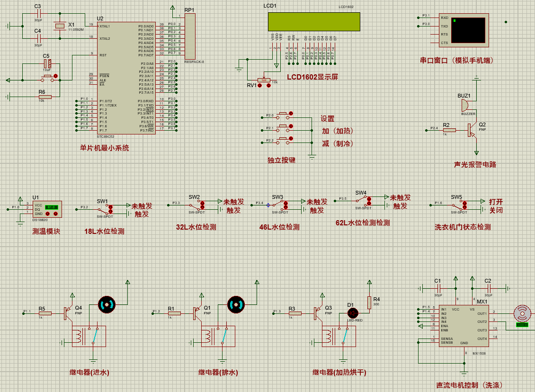Click the reset push button red dot

click(x=55, y=76)
